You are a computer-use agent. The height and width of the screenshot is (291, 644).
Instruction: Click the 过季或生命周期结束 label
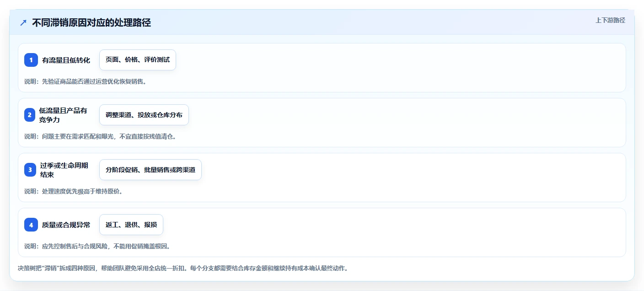(x=64, y=170)
